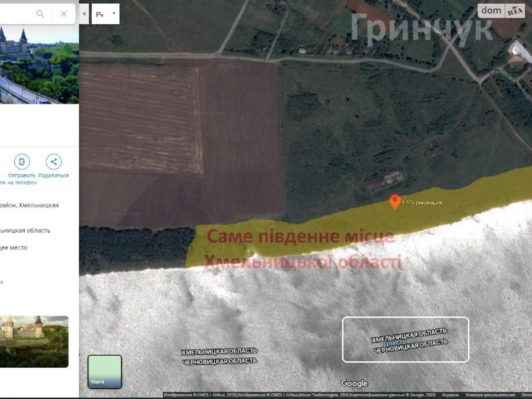Open the castle header photo

pyautogui.click(x=39, y=65)
